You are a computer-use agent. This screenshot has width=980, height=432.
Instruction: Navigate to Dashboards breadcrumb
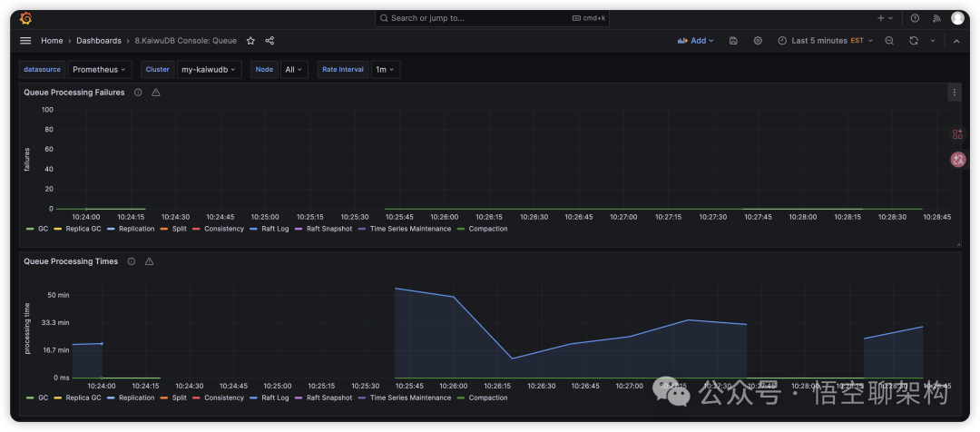click(x=98, y=41)
